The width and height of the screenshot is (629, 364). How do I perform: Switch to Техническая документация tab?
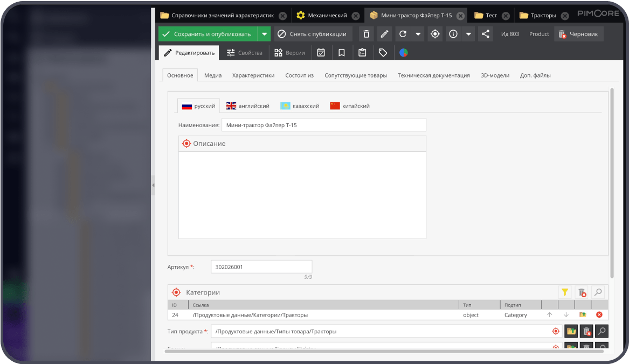point(434,75)
